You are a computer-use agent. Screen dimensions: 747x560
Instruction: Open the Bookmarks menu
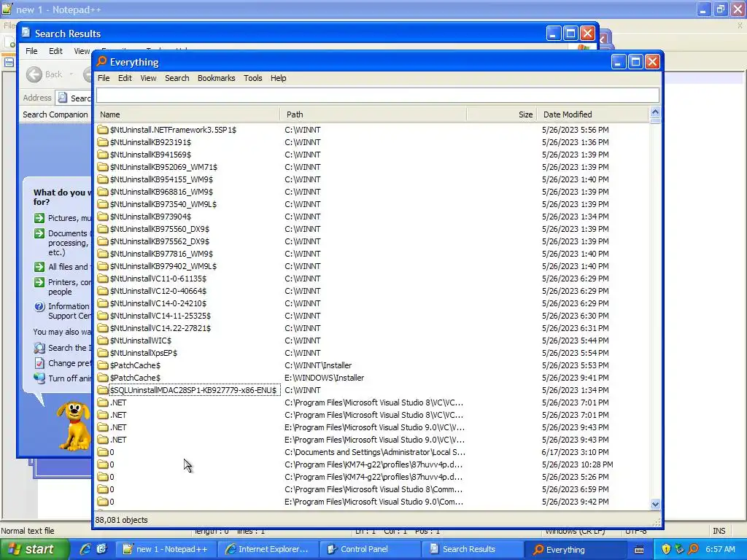[x=216, y=78]
